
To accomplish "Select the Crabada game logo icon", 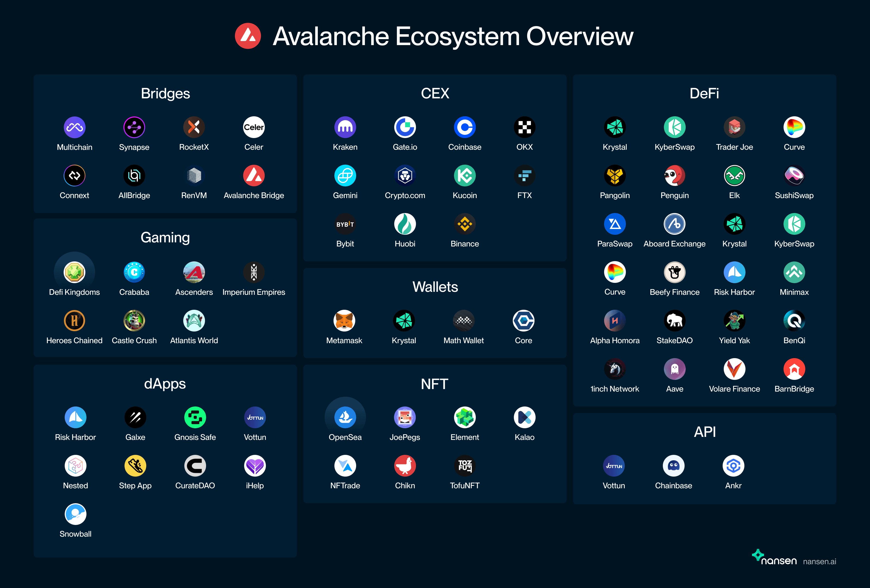I will [x=134, y=272].
